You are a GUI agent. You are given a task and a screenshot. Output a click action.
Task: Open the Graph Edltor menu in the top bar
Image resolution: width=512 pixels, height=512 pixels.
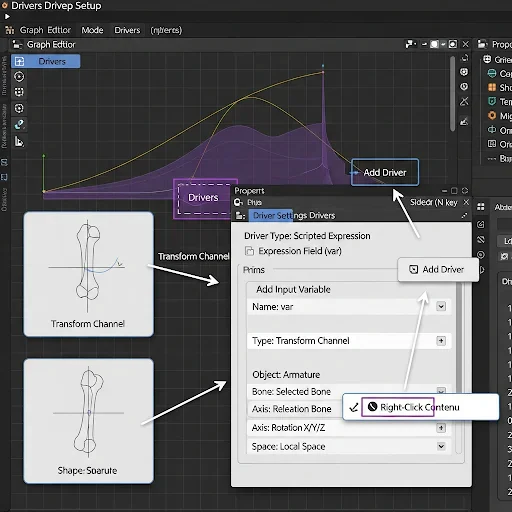pos(45,30)
